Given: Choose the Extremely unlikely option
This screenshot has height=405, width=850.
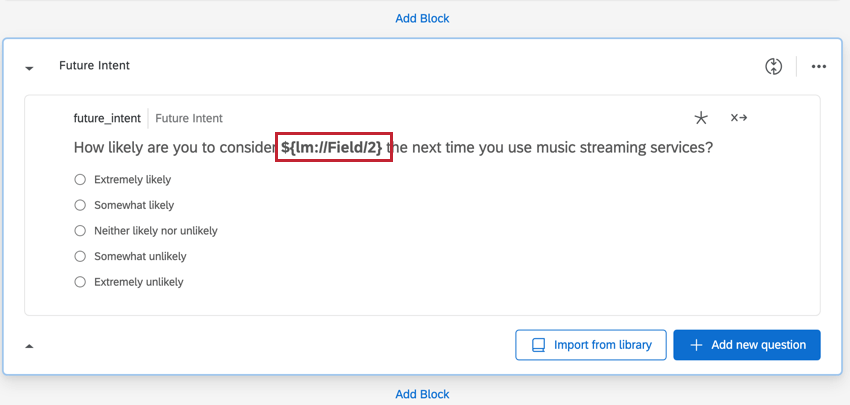Looking at the screenshot, I should tap(80, 282).
